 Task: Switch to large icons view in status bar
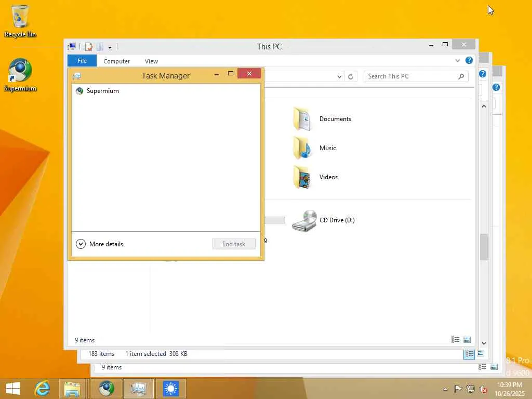(x=467, y=340)
